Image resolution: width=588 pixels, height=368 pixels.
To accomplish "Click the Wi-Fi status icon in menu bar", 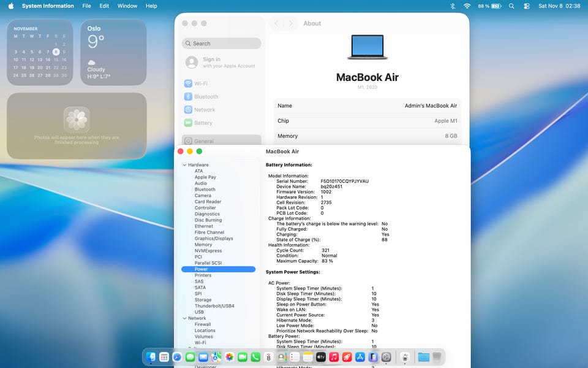I will pos(467,6).
